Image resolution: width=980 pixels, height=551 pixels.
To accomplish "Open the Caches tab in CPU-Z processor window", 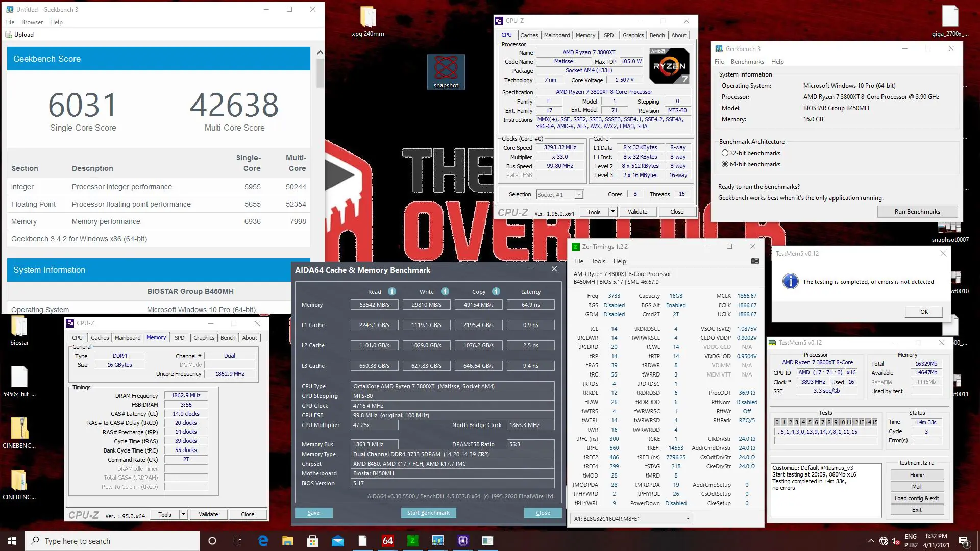I will tap(529, 35).
